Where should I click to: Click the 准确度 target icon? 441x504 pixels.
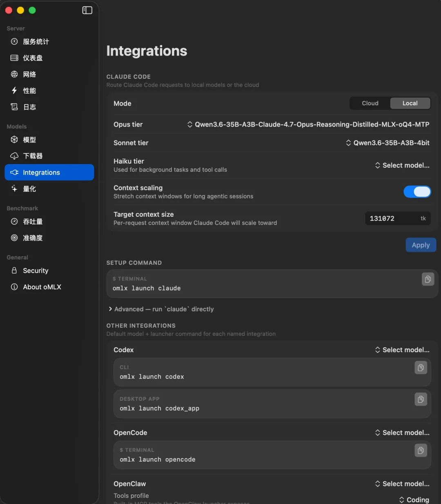tap(14, 238)
